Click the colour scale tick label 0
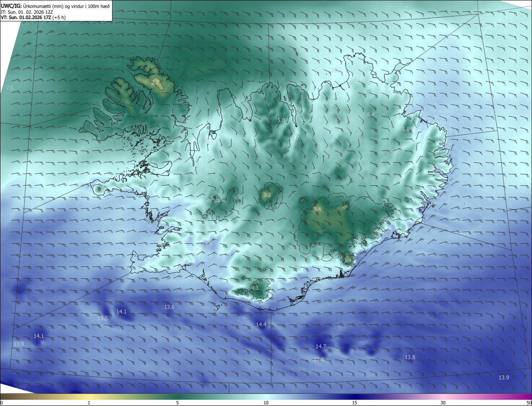This screenshot has width=532, height=406. point(2,403)
